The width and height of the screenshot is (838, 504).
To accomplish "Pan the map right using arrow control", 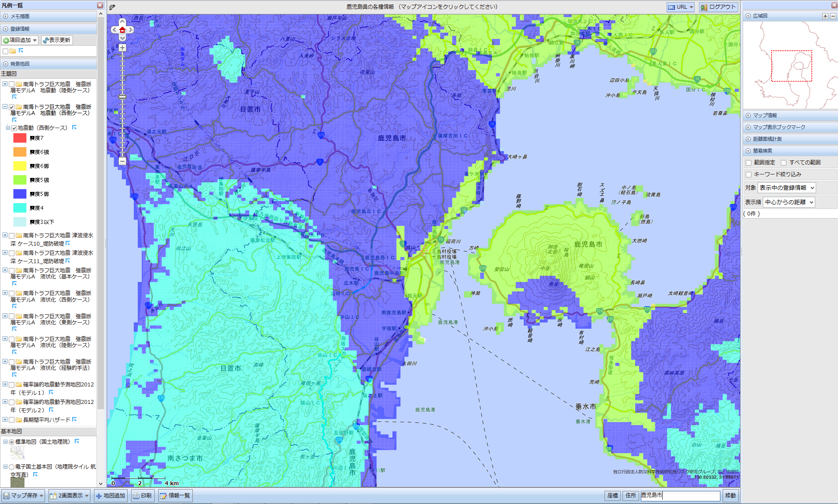I will click(131, 30).
